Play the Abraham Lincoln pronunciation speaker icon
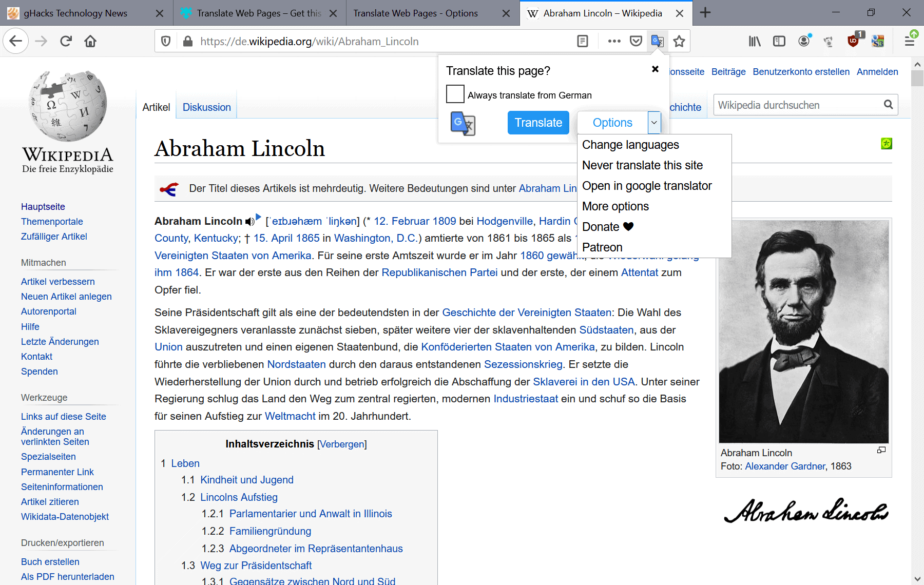 pyautogui.click(x=250, y=221)
